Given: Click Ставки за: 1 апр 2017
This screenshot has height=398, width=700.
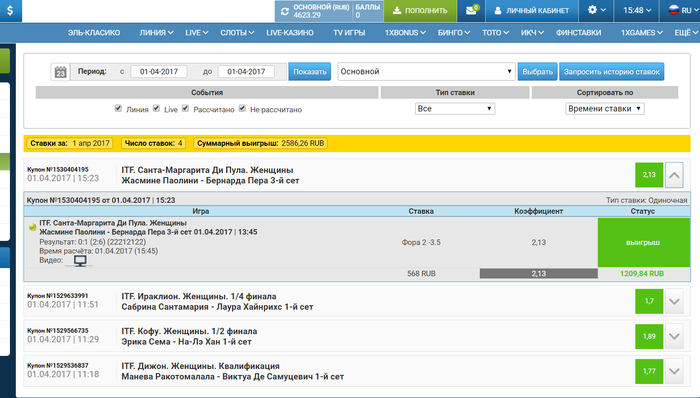Looking at the screenshot, I should [x=70, y=143].
